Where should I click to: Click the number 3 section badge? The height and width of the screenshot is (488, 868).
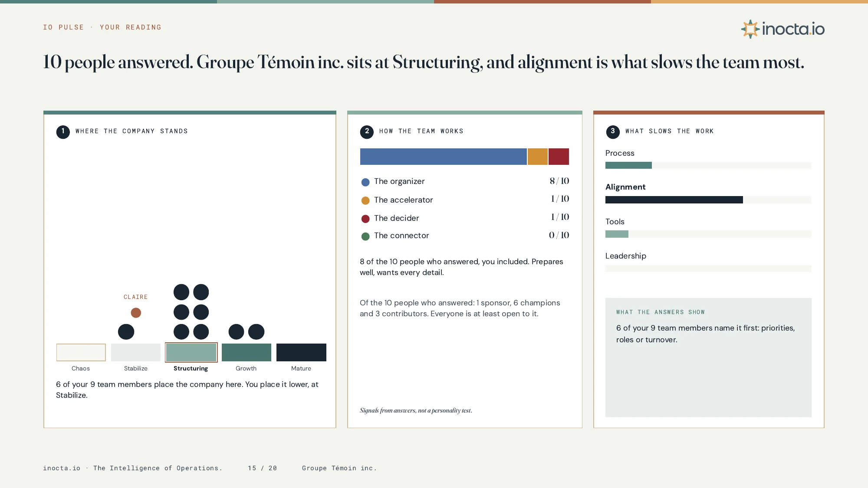point(613,131)
